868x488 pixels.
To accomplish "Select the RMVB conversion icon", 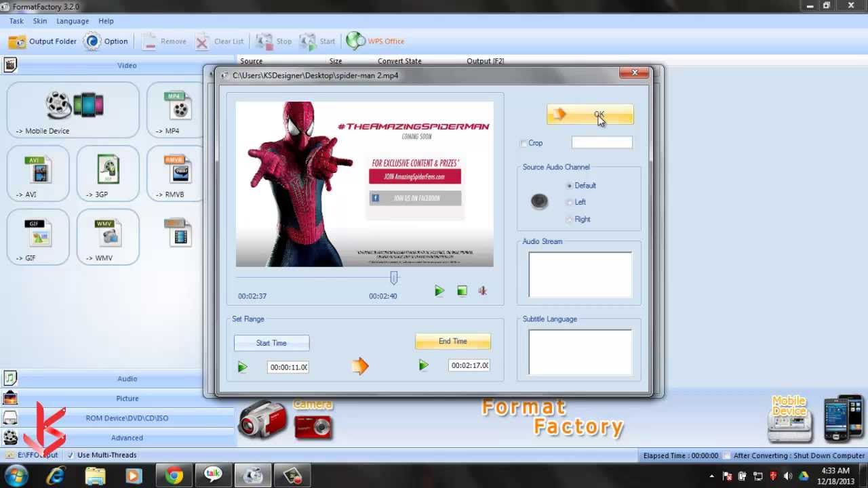I will [x=175, y=174].
